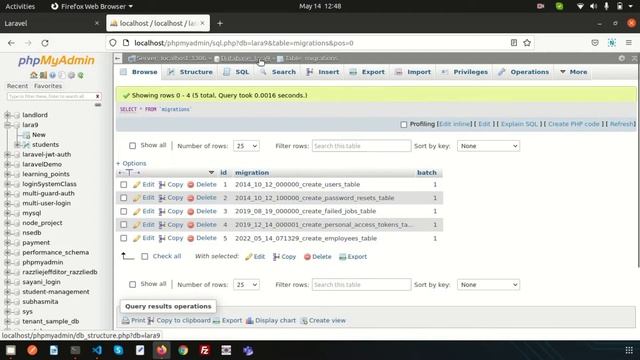Viewport: 640px width, 360px height.
Task: Open Skype from taskbar
Action: coord(118,350)
